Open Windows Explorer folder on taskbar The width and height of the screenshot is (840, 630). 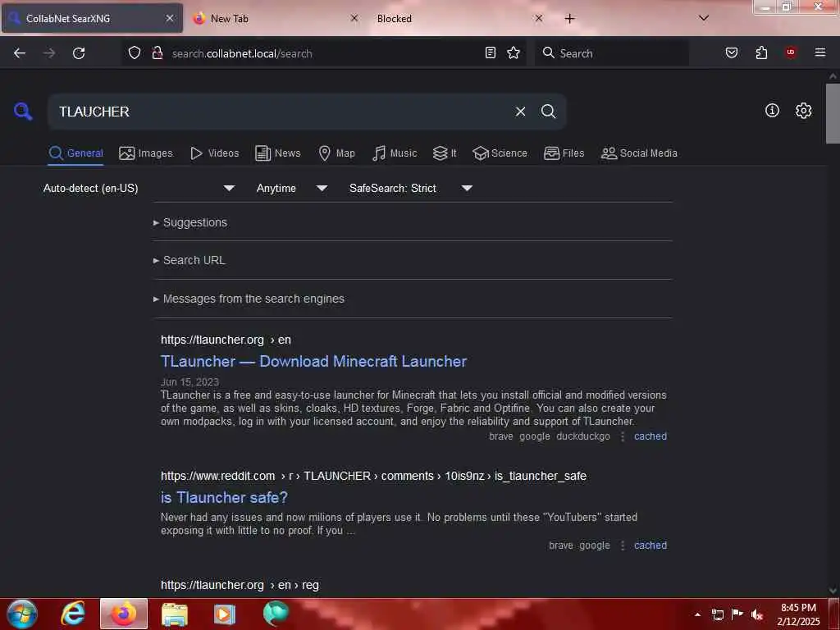pos(175,614)
